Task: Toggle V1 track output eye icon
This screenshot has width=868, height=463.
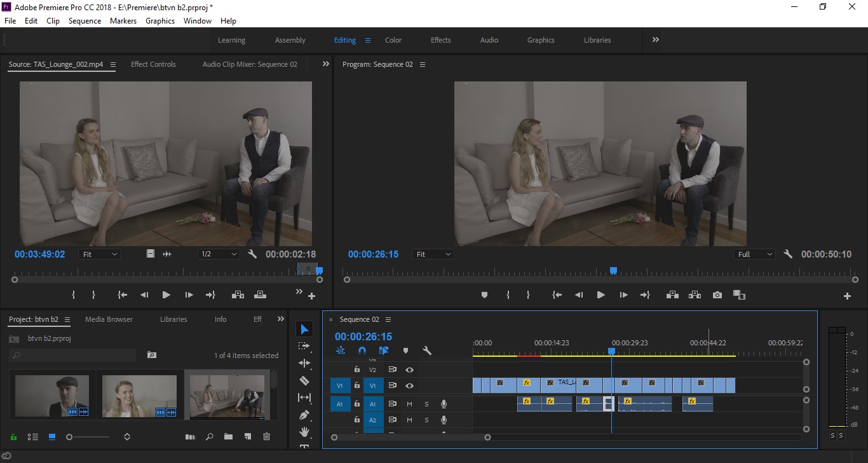Action: (x=410, y=385)
